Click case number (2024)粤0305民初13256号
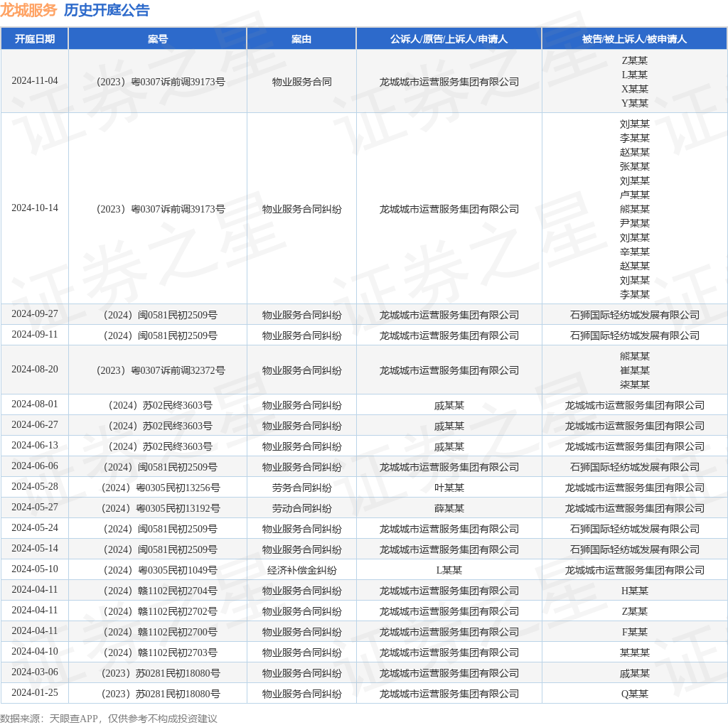The image size is (728, 725). point(161,488)
